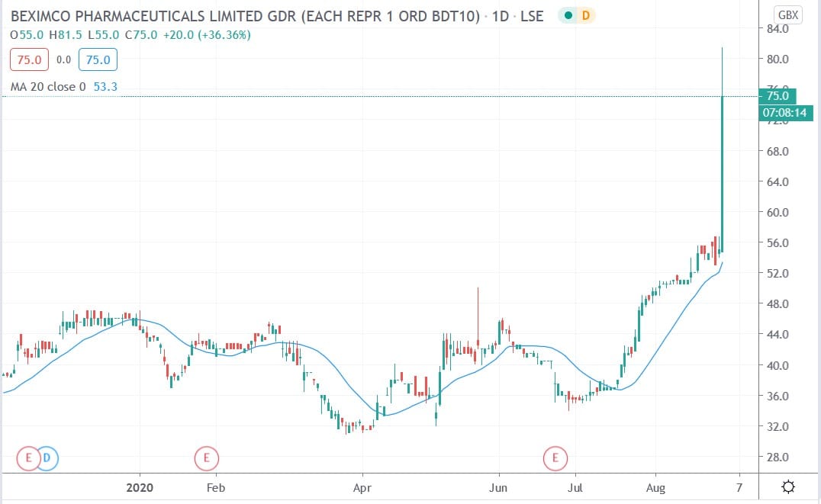Click the 07:08:14 countdown label
Image resolution: width=821 pixels, height=504 pixels.
pos(785,113)
